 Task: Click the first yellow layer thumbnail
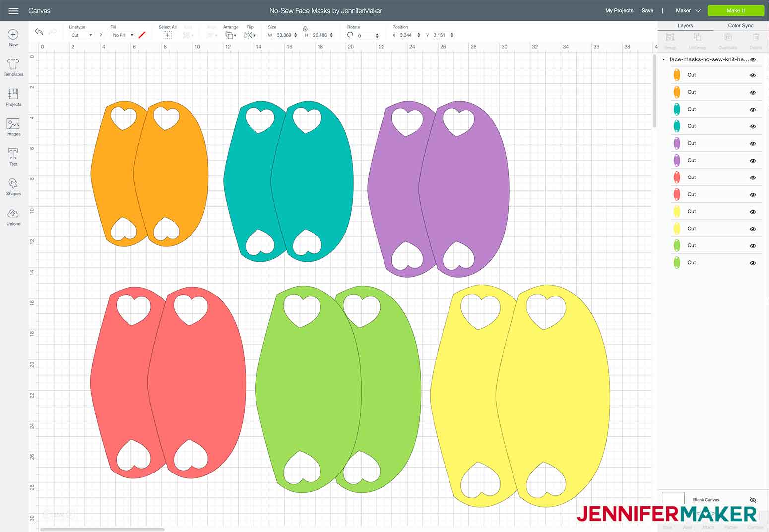677,212
